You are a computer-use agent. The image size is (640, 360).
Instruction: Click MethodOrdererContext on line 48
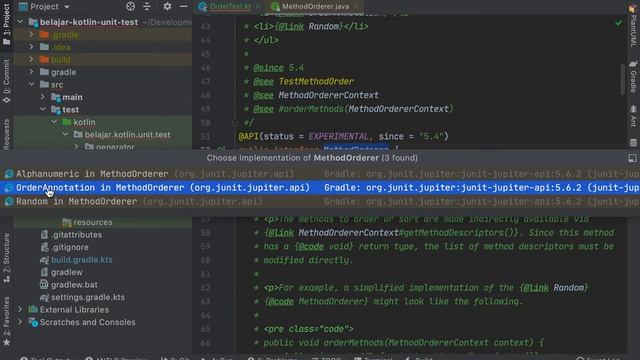pos(329,95)
